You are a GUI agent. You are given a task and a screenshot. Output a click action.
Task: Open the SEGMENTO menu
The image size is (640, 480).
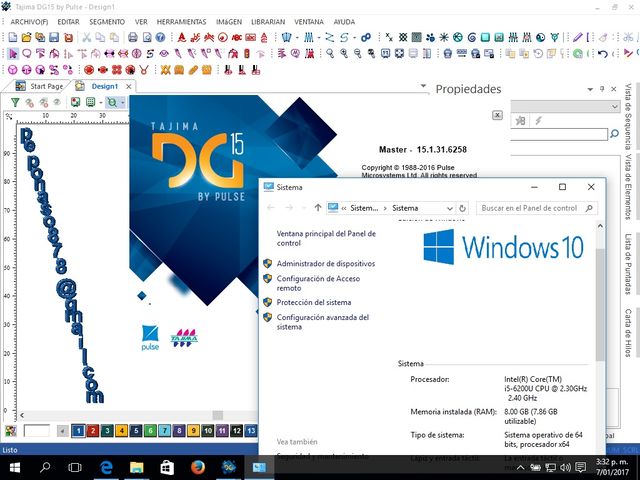tap(107, 22)
